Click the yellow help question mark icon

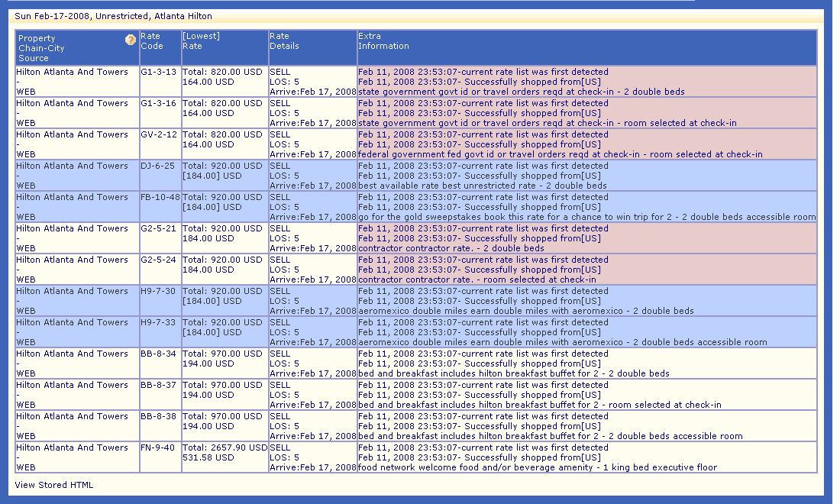coord(130,40)
